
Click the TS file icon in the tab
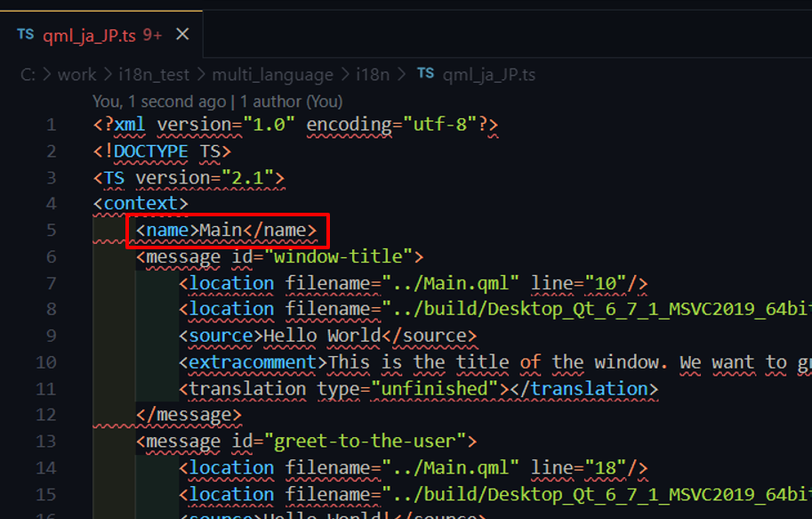pos(26,35)
